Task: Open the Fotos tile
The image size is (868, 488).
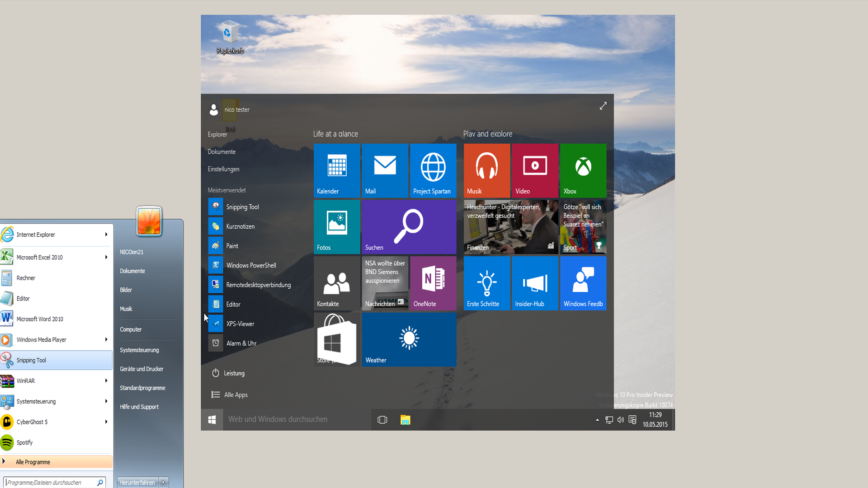Action: (x=337, y=227)
